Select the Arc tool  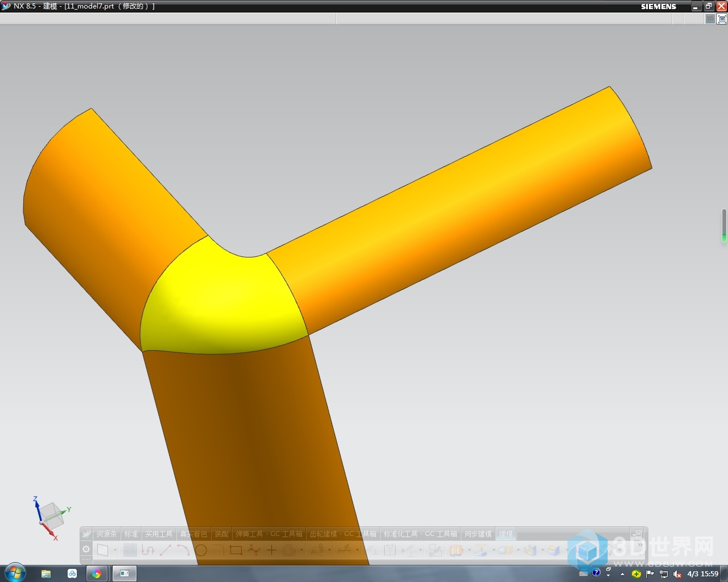[x=183, y=550]
